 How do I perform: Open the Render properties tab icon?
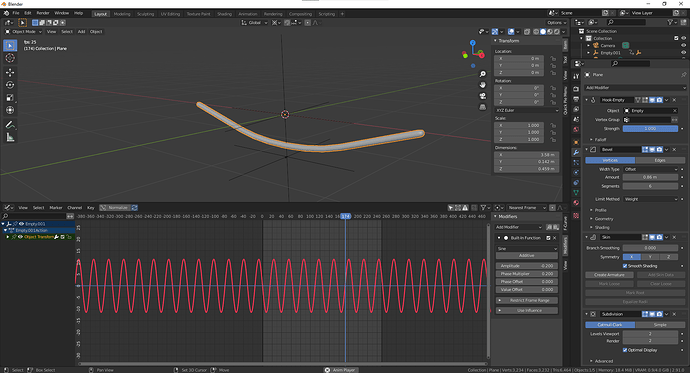coord(576,89)
